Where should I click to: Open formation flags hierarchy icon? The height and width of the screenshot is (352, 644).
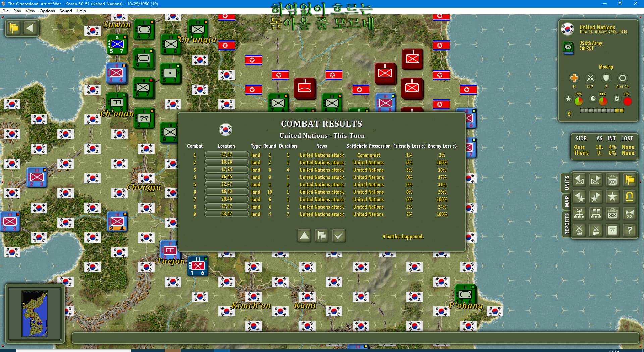(x=596, y=214)
